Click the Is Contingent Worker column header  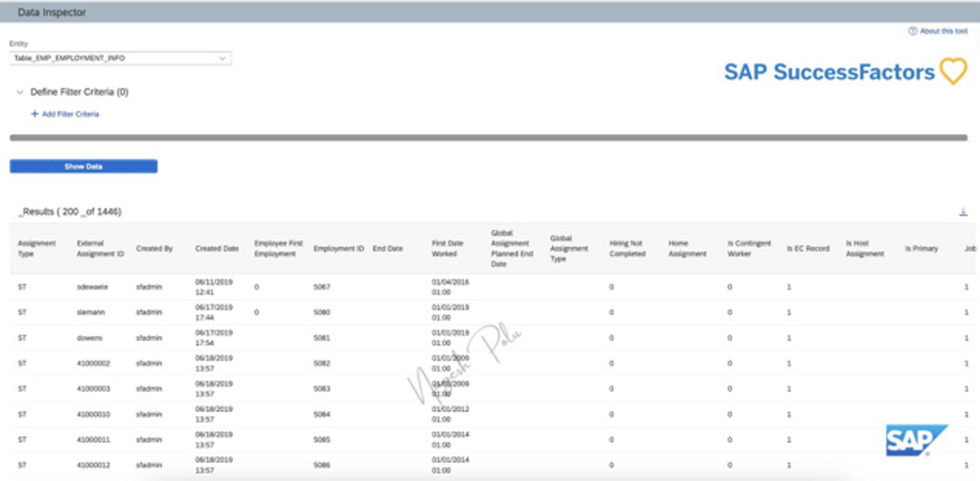(749, 248)
